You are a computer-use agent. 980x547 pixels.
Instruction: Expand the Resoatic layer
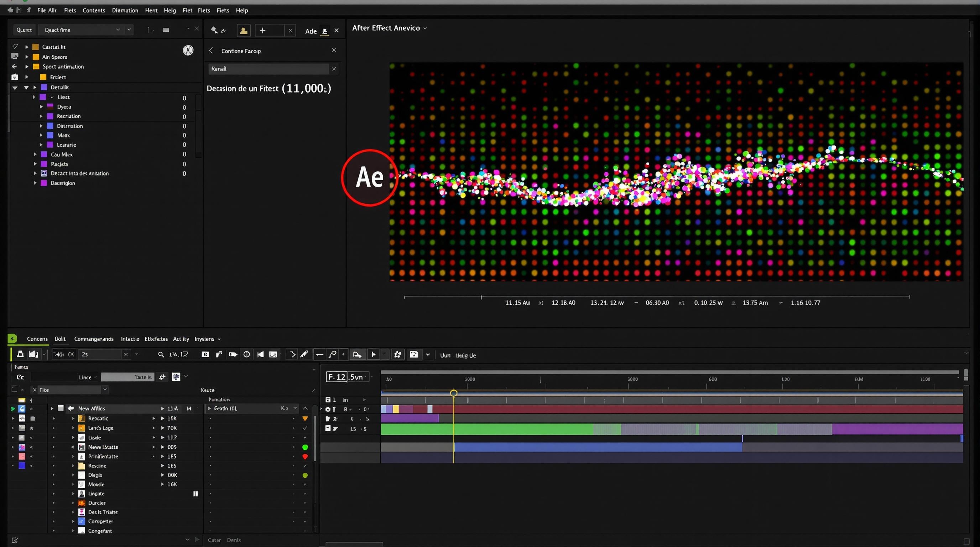(73, 418)
